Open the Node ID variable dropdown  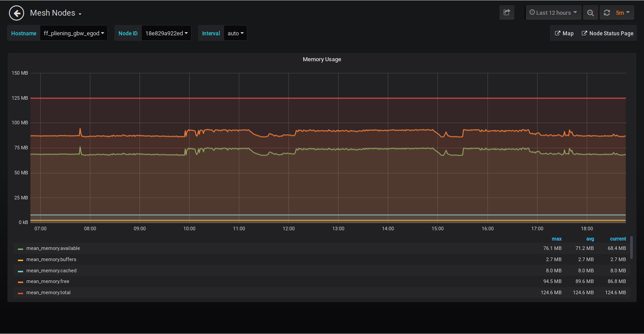pyautogui.click(x=166, y=33)
